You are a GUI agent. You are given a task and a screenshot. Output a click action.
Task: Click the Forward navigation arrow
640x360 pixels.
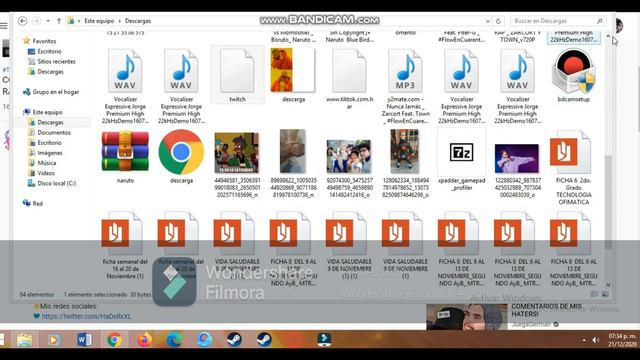(x=36, y=20)
